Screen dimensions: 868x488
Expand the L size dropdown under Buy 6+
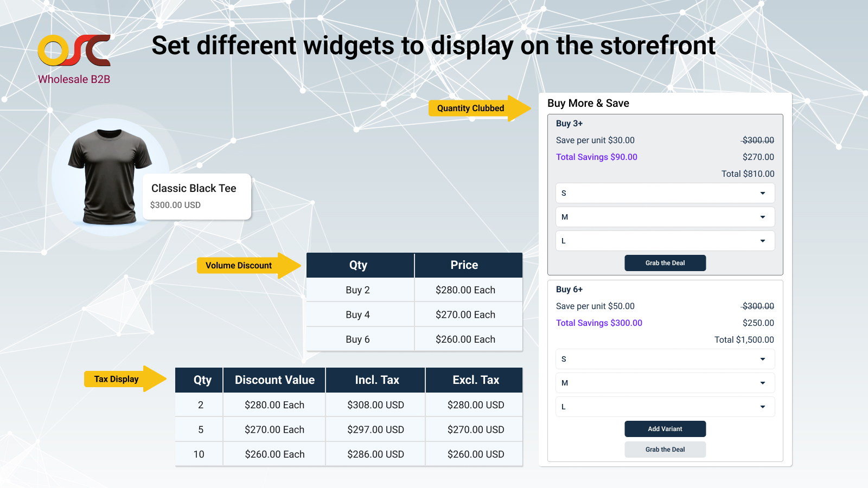pos(665,407)
